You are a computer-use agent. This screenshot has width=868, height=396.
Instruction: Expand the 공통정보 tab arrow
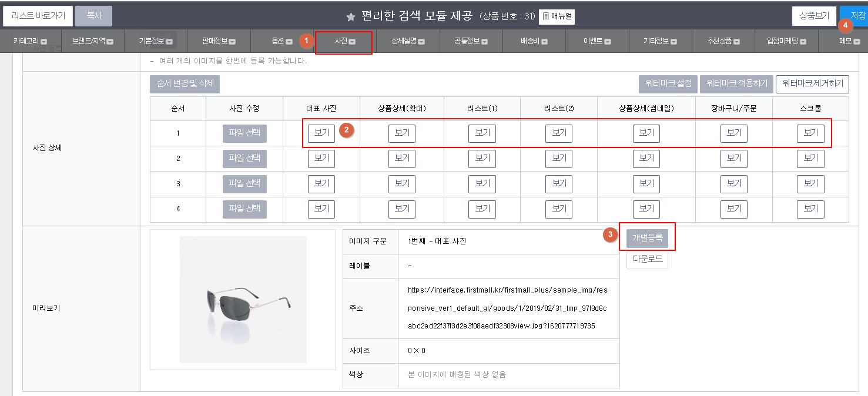[485, 42]
